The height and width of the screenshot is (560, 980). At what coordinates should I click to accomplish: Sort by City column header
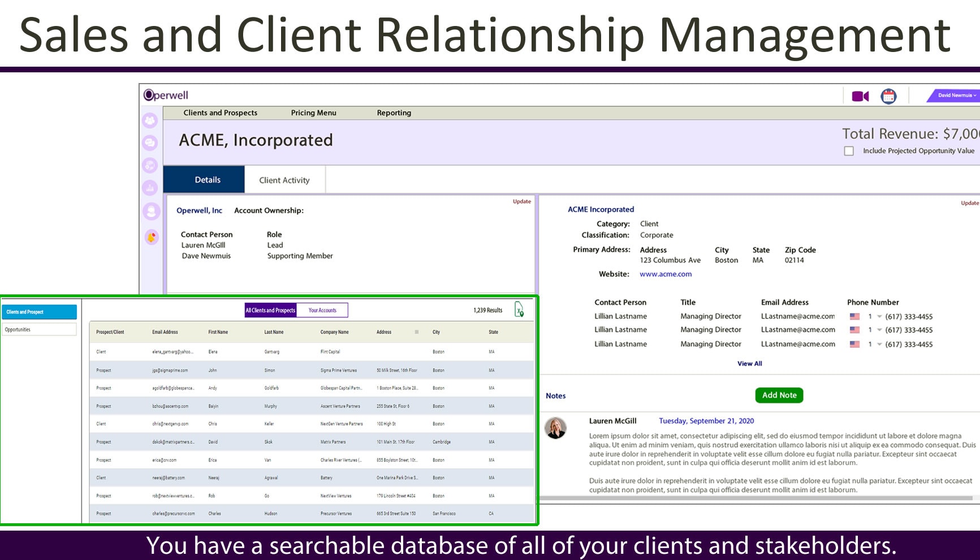coord(436,332)
